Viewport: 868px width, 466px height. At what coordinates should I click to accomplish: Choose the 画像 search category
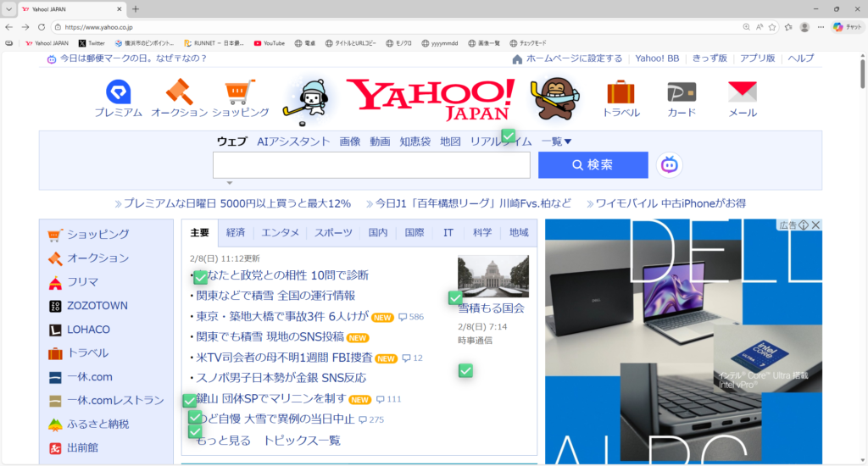pos(350,141)
